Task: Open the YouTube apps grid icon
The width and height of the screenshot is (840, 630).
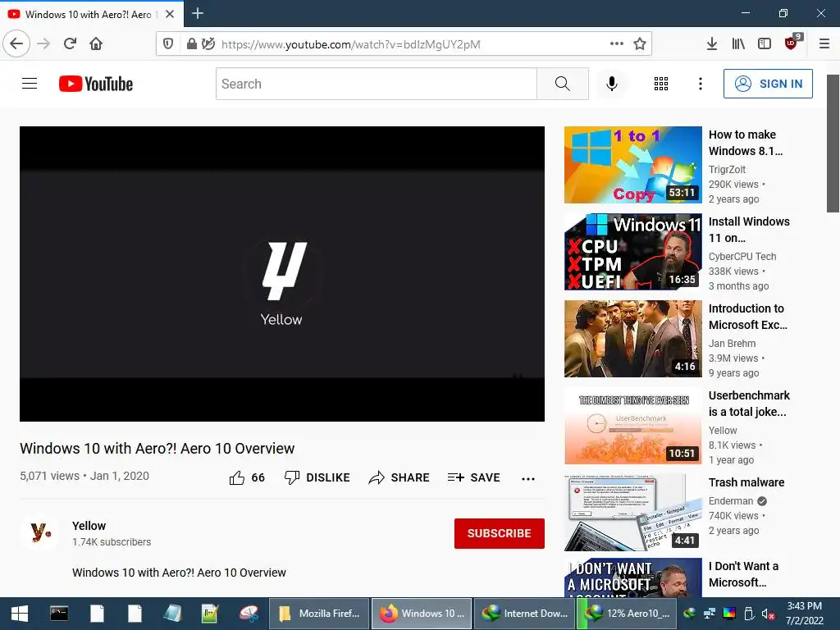Action: pyautogui.click(x=661, y=84)
